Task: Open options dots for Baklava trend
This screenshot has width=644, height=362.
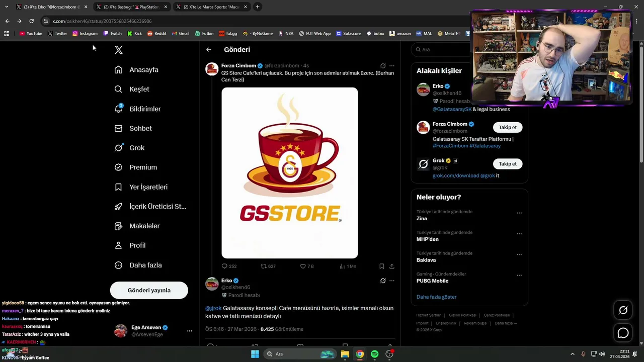Action: 519,255
